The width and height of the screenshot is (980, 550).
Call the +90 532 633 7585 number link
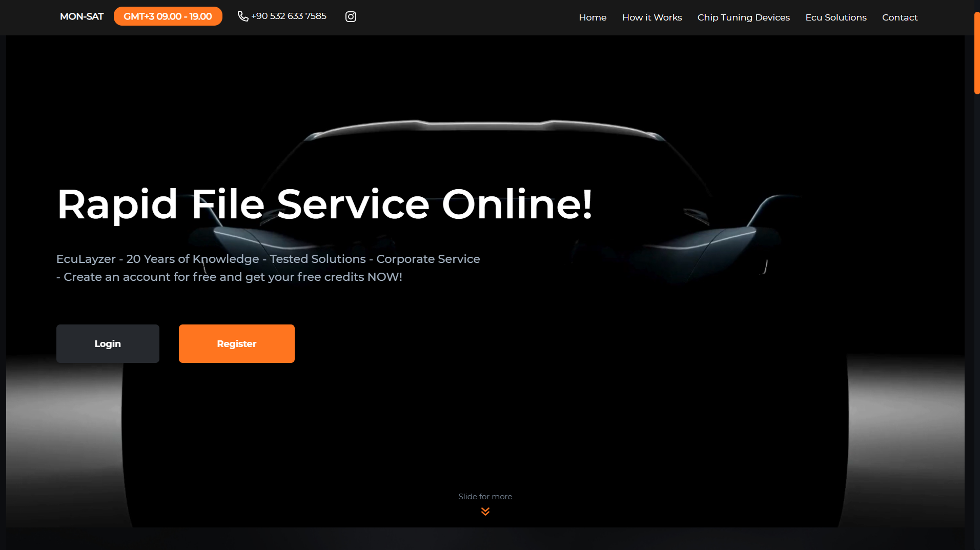(x=289, y=16)
